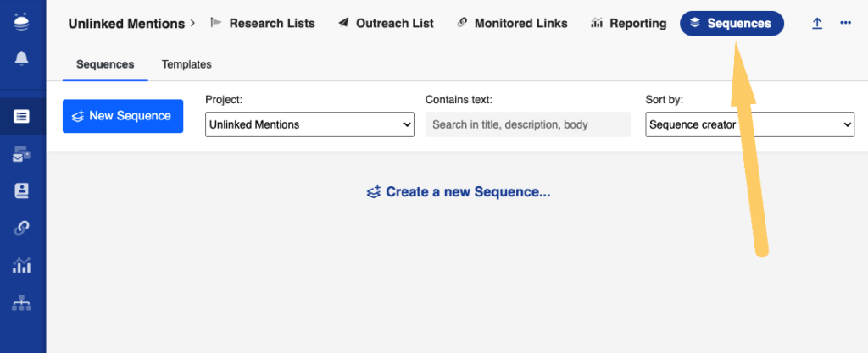
Task: Open the mail inbox sidebar icon
Action: point(21,154)
